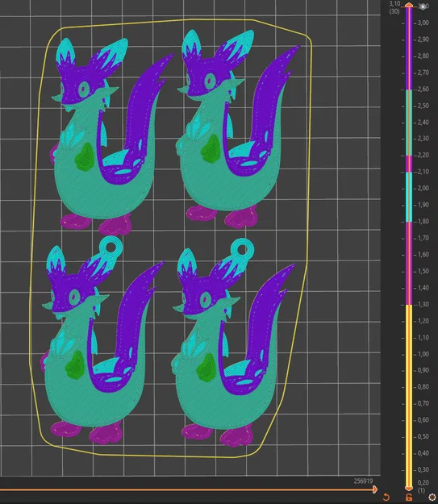Click the 3,00 layer height tick label
Screen dimensions: 438x504
(x=423, y=23)
